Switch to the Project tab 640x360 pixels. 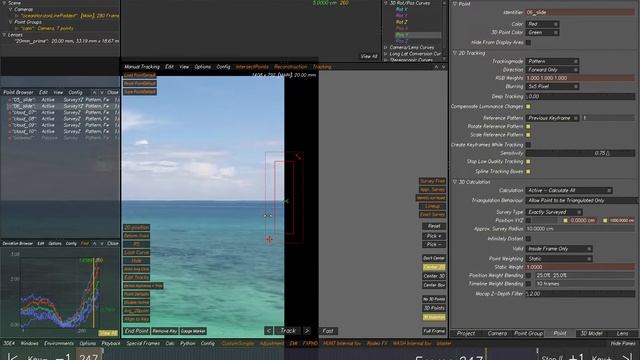465,333
